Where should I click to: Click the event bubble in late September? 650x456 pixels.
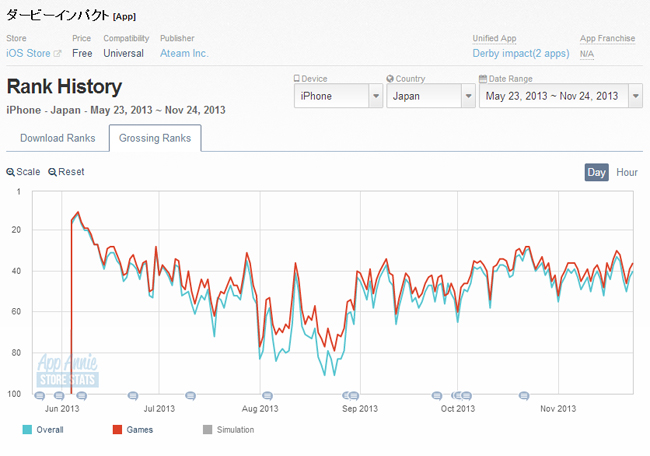click(x=437, y=396)
